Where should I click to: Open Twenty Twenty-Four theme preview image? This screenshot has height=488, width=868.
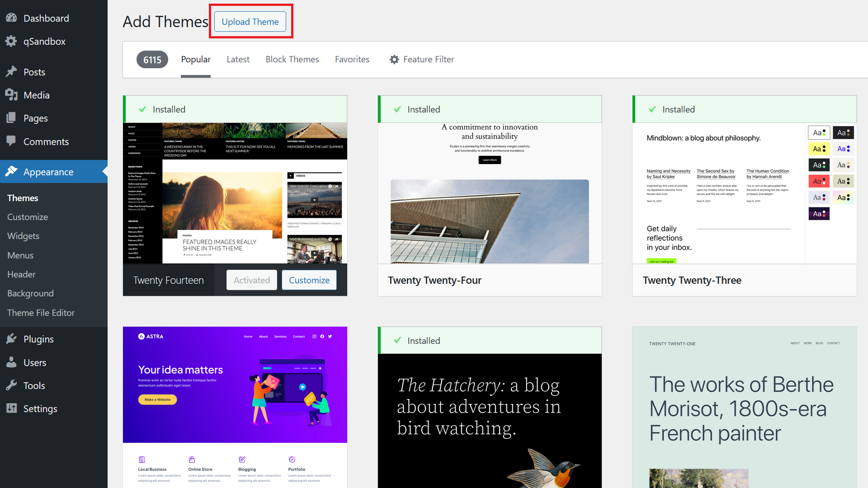(x=490, y=193)
